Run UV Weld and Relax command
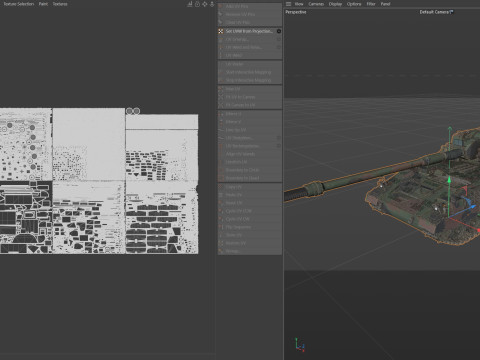 [x=250, y=47]
